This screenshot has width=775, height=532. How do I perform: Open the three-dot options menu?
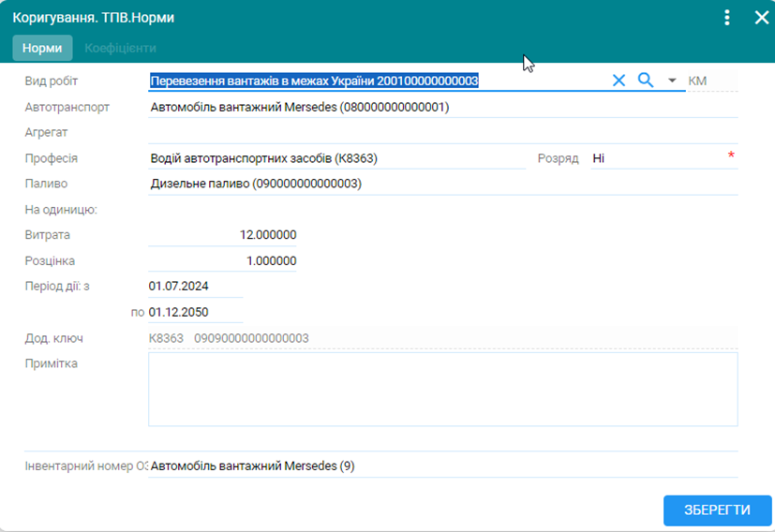[727, 18]
